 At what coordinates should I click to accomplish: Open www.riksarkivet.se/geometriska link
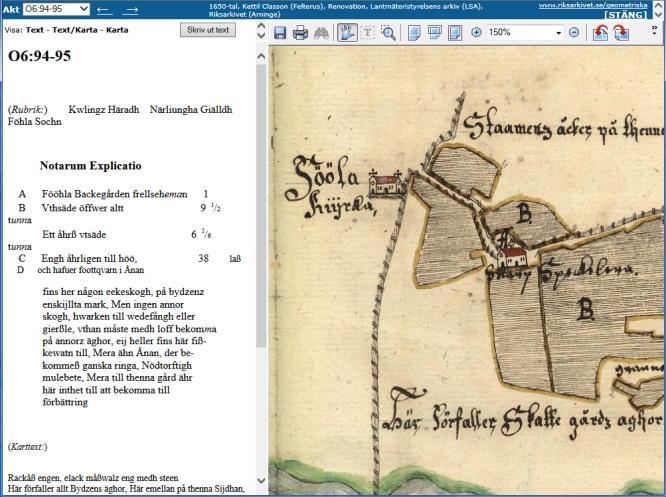[593, 6]
